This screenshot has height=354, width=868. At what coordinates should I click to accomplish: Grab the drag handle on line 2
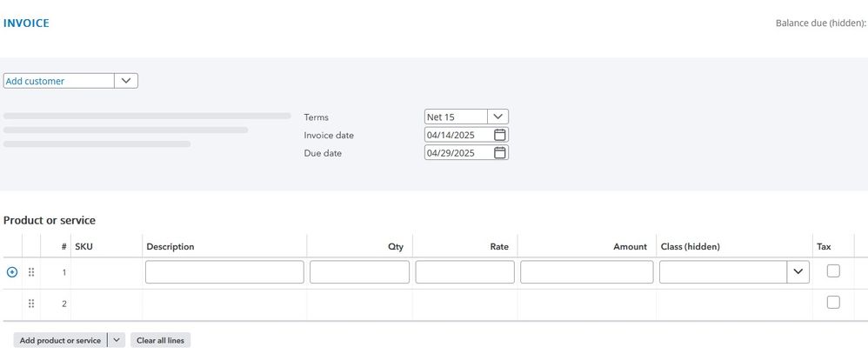tap(31, 304)
